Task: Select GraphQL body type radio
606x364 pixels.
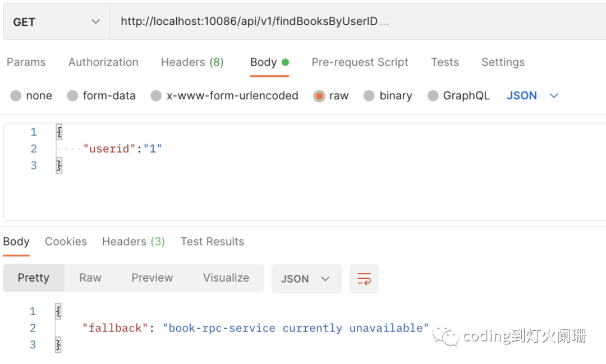Action: pyautogui.click(x=433, y=96)
